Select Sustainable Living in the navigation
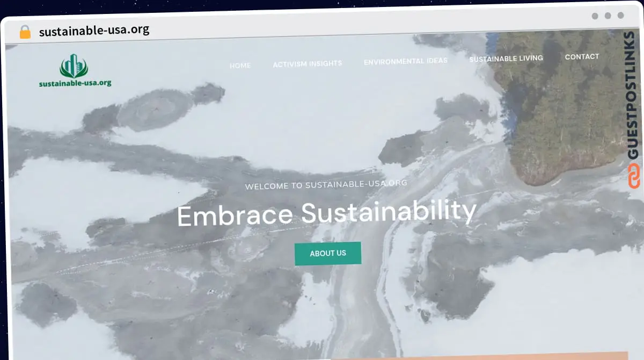Image resolution: width=644 pixels, height=360 pixels. coord(506,59)
